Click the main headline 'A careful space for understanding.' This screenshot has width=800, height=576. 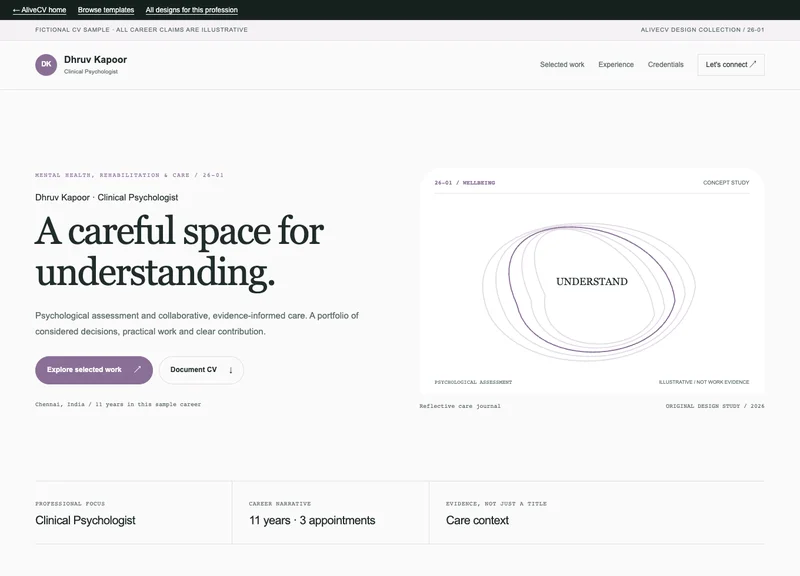click(179, 252)
